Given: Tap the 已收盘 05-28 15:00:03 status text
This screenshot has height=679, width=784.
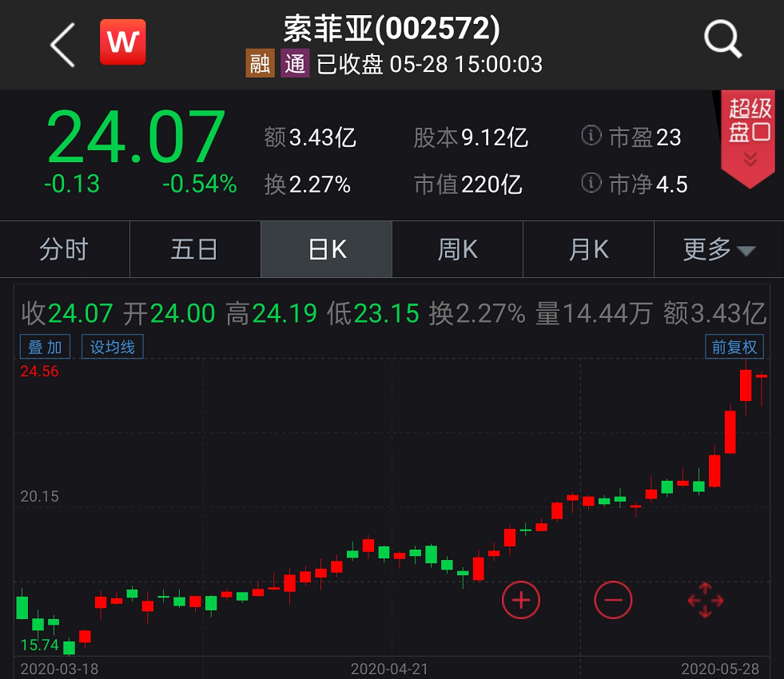Looking at the screenshot, I should (x=429, y=64).
